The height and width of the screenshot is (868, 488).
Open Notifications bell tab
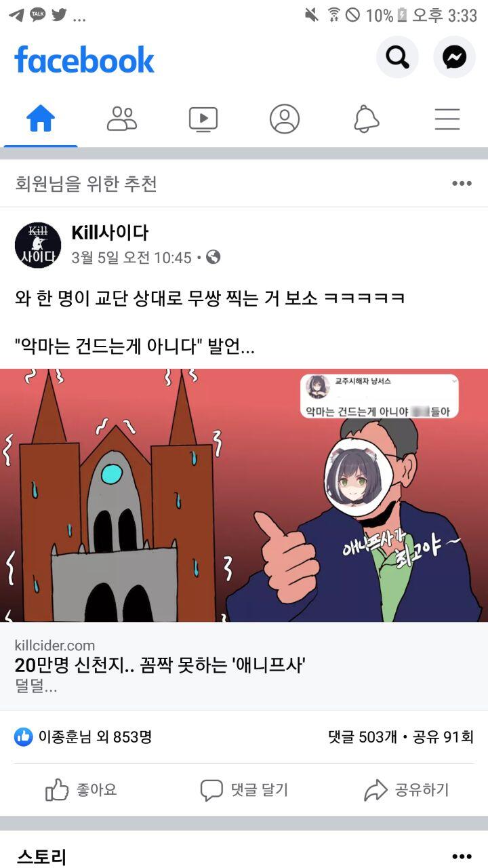[x=366, y=119]
